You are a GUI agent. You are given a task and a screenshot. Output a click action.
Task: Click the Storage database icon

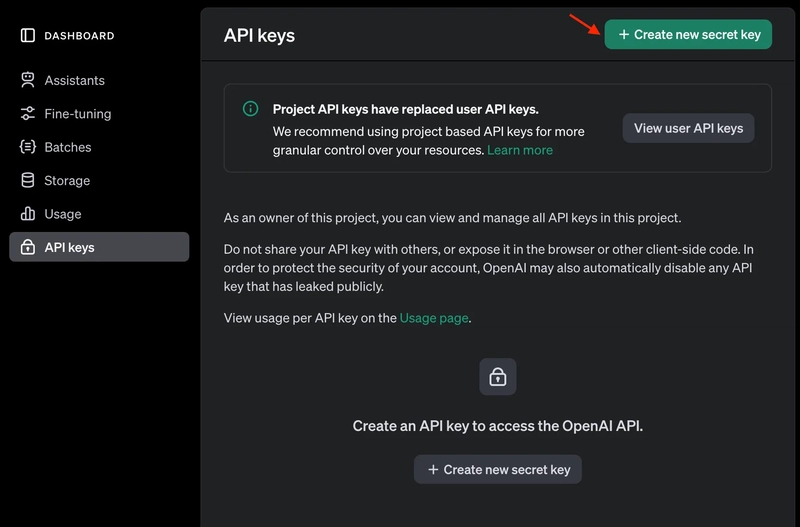(28, 180)
